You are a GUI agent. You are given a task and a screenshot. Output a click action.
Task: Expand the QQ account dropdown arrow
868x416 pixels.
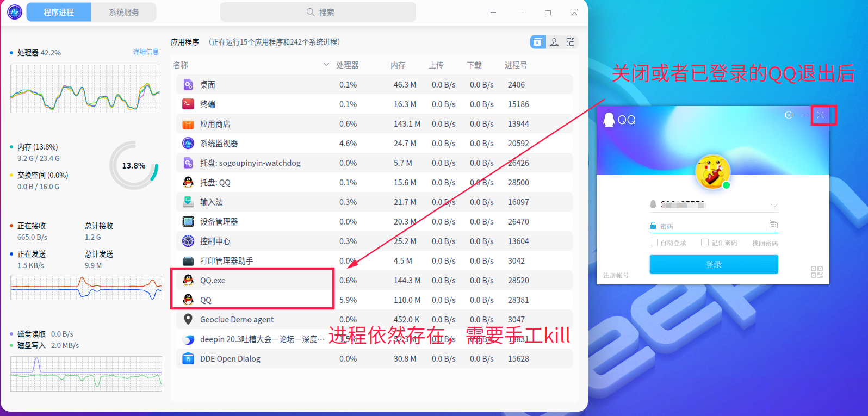click(774, 206)
